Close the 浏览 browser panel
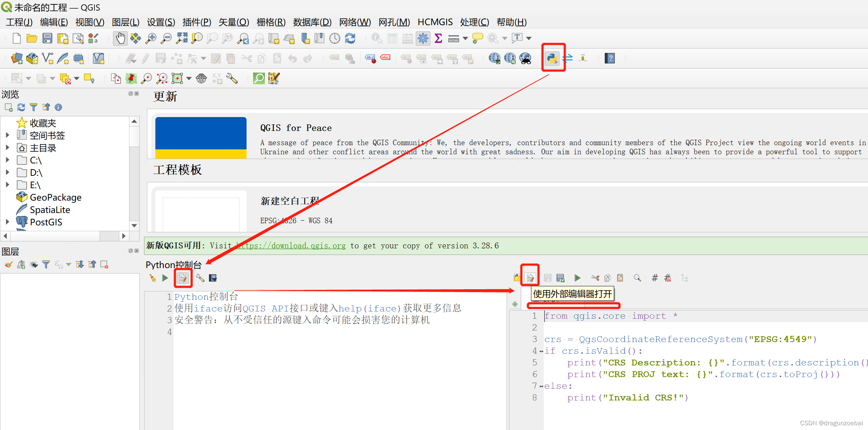868x430 pixels. tap(137, 94)
